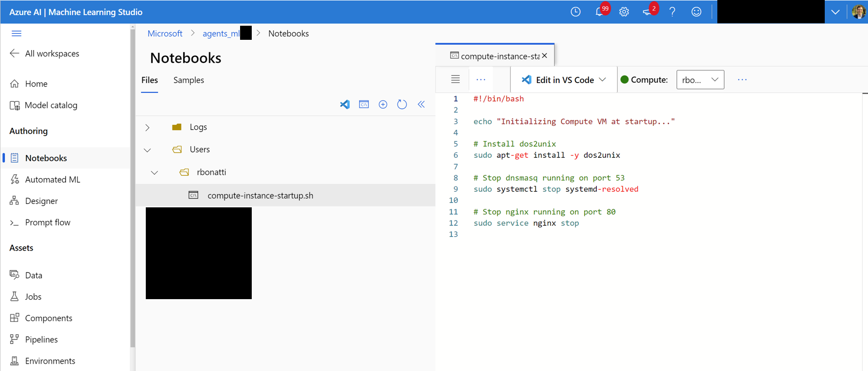
Task: Click line number 1 in editor
Action: click(x=455, y=99)
